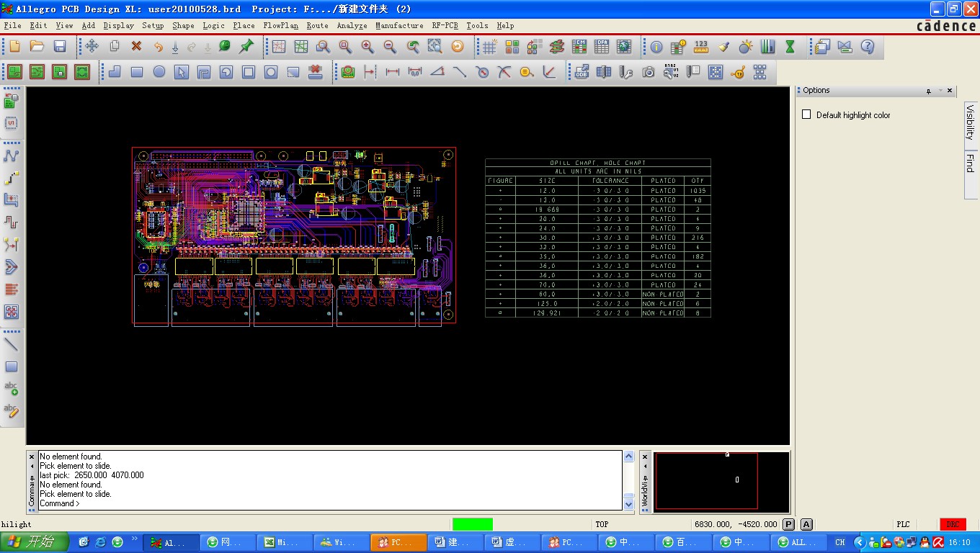Open the ODB export icon

[x=582, y=72]
